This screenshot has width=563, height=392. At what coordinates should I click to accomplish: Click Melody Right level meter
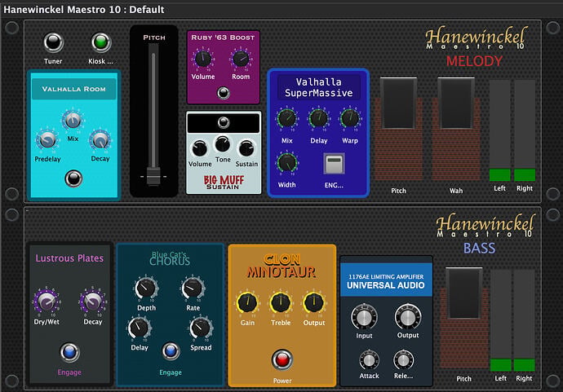click(x=525, y=130)
